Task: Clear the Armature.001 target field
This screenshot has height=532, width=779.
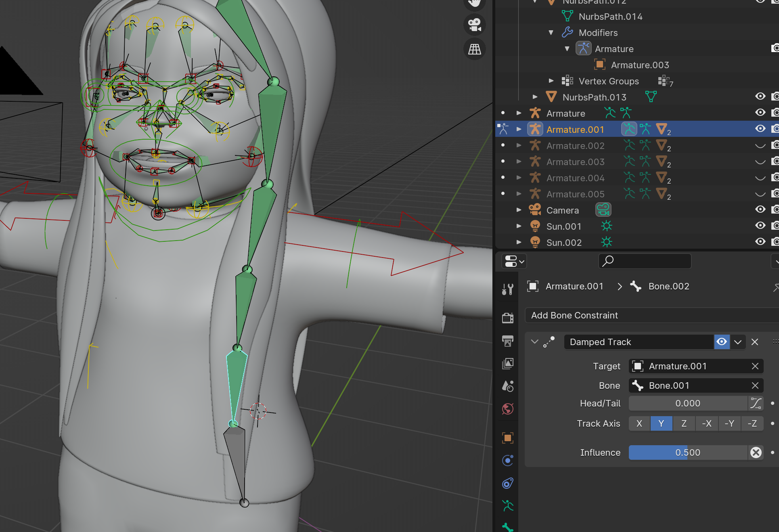Action: click(x=755, y=366)
